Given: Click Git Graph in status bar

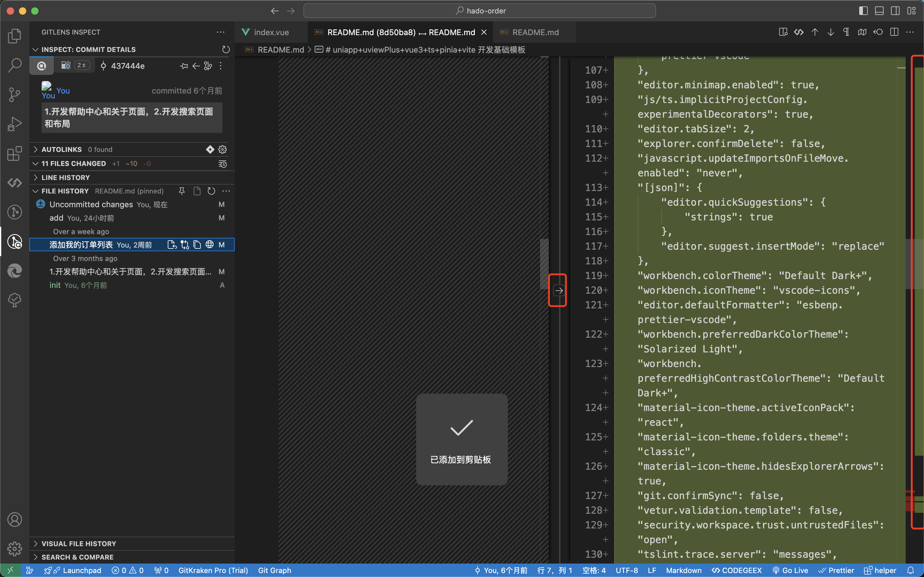Looking at the screenshot, I should [274, 570].
